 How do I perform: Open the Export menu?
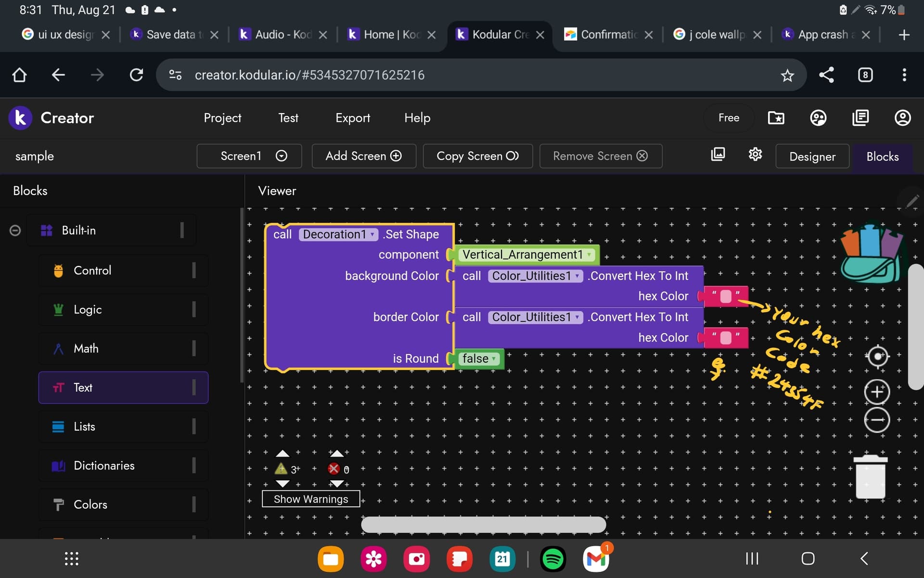(x=352, y=118)
